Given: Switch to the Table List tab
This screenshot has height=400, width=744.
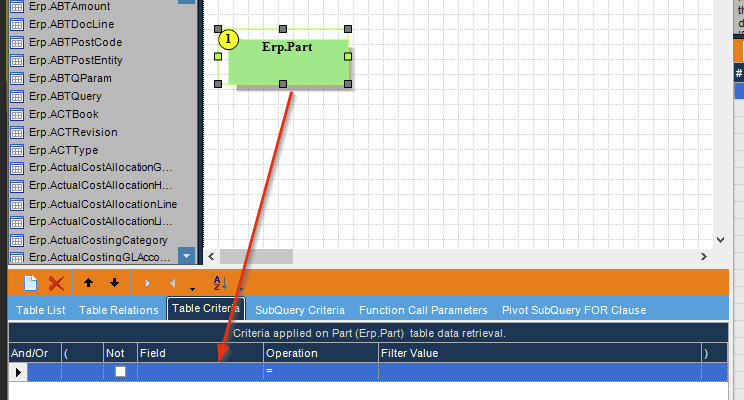Looking at the screenshot, I should tap(41, 310).
